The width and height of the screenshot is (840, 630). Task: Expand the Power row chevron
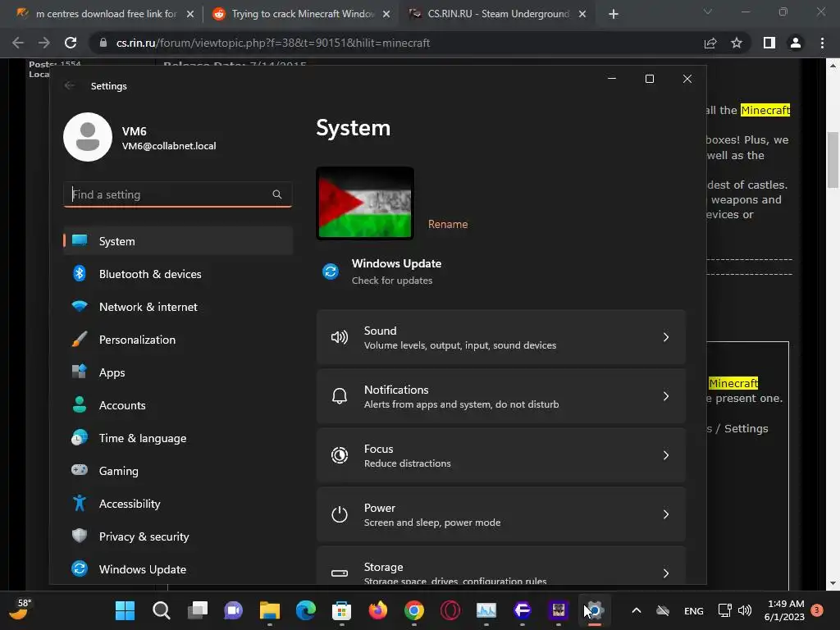coord(666,514)
